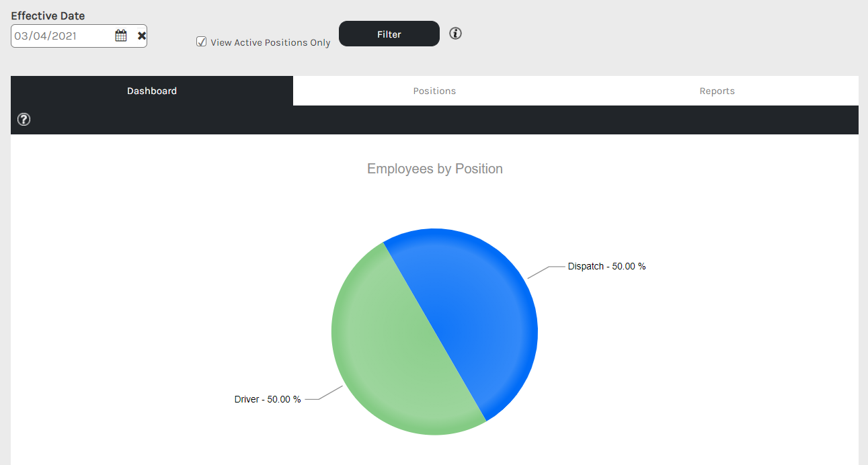Clear the date with the X icon
The image size is (868, 465).
(x=142, y=36)
